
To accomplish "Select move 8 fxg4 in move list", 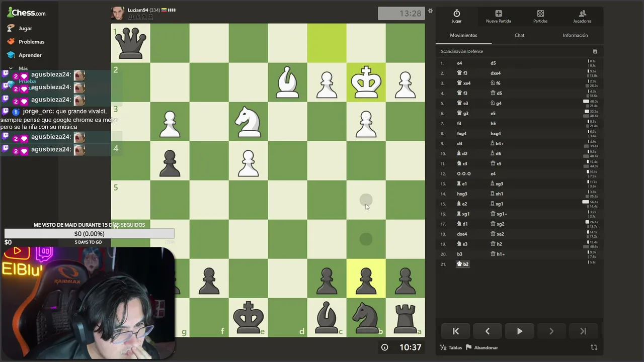I will (x=461, y=133).
